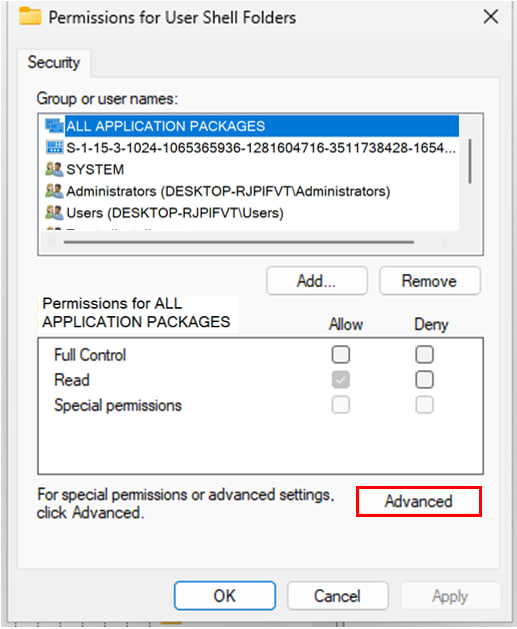Check Deny box for Read permission

[424, 379]
